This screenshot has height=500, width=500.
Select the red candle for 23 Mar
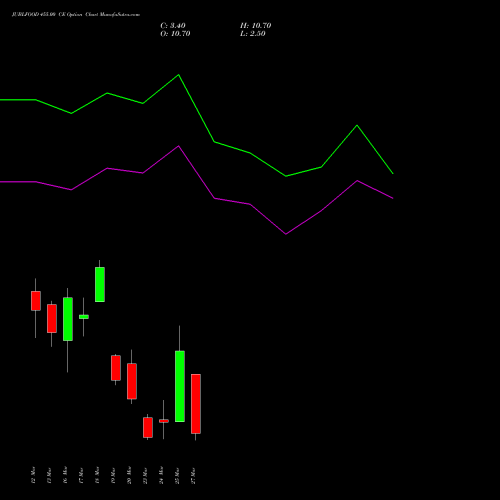(x=148, y=427)
